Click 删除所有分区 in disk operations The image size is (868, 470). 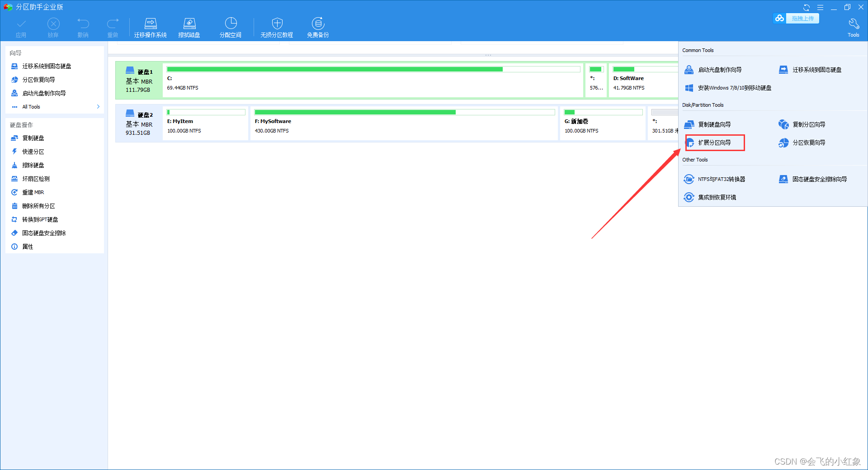(38, 206)
